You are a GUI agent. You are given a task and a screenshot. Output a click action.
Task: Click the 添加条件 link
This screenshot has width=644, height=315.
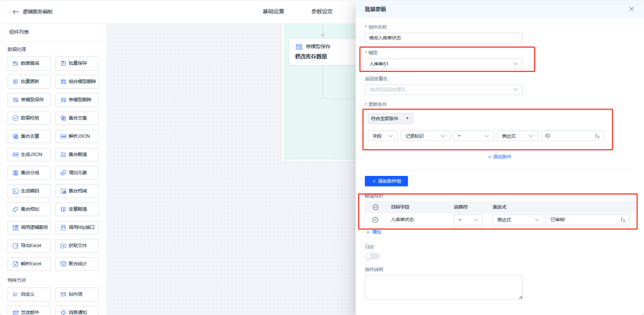[x=499, y=156]
